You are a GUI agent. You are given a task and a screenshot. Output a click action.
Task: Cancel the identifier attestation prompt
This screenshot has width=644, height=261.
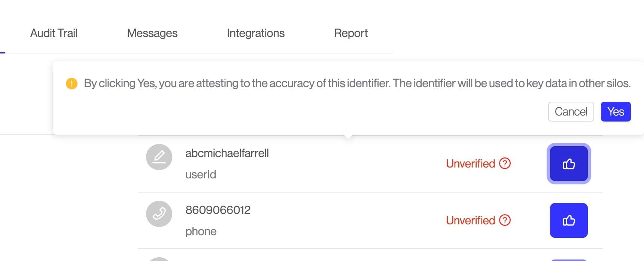571,111
